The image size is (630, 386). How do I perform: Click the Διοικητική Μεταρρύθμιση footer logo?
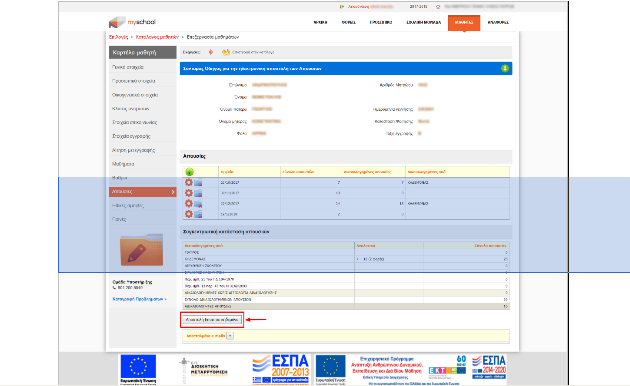click(x=203, y=369)
